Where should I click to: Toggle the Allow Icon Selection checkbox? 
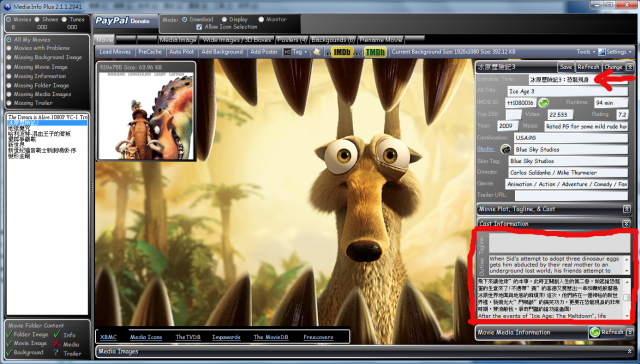199,27
